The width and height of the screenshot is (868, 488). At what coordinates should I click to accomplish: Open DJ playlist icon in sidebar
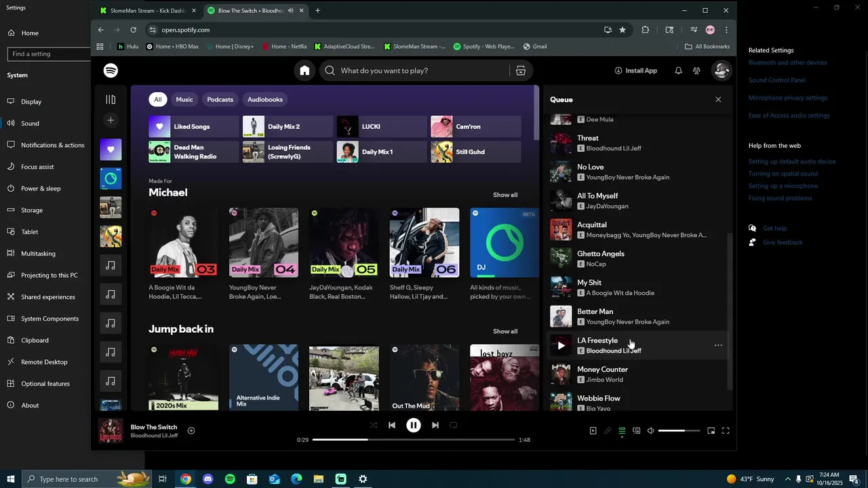click(111, 179)
